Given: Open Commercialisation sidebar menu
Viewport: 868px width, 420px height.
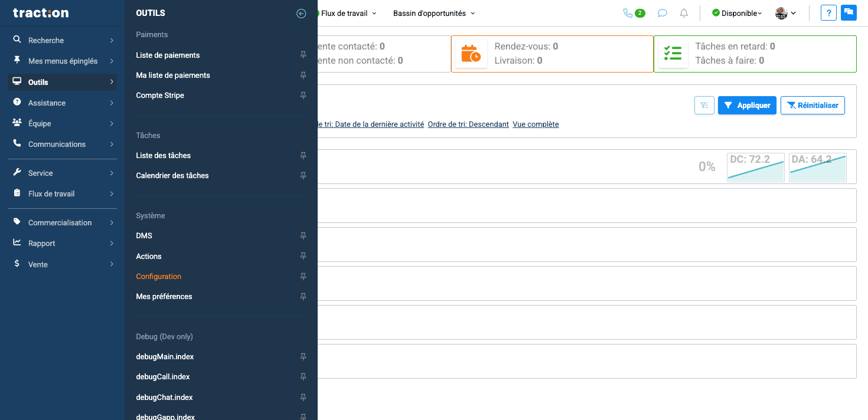Looking at the screenshot, I should 63,222.
